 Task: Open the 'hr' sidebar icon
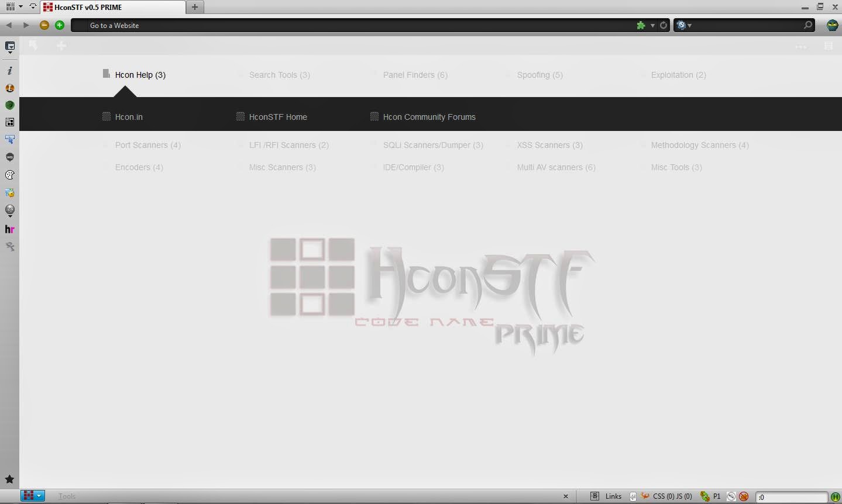pyautogui.click(x=10, y=229)
